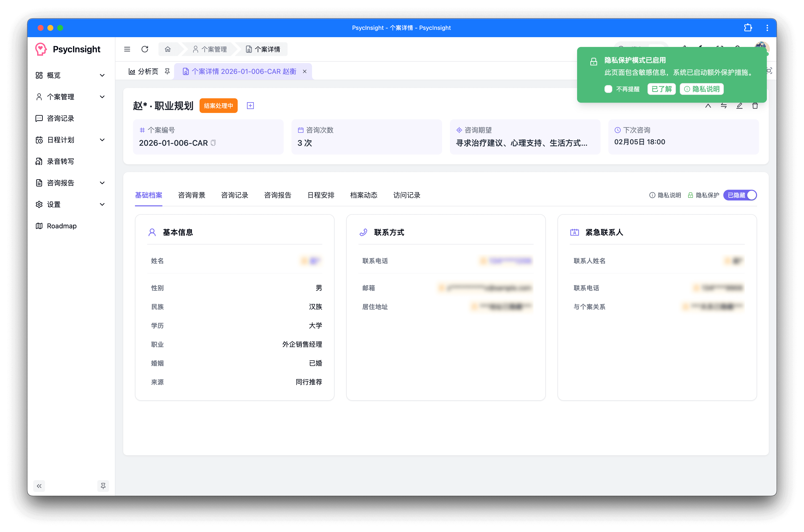Delete the case via the trash icon
The height and width of the screenshot is (532, 804).
coord(756,106)
